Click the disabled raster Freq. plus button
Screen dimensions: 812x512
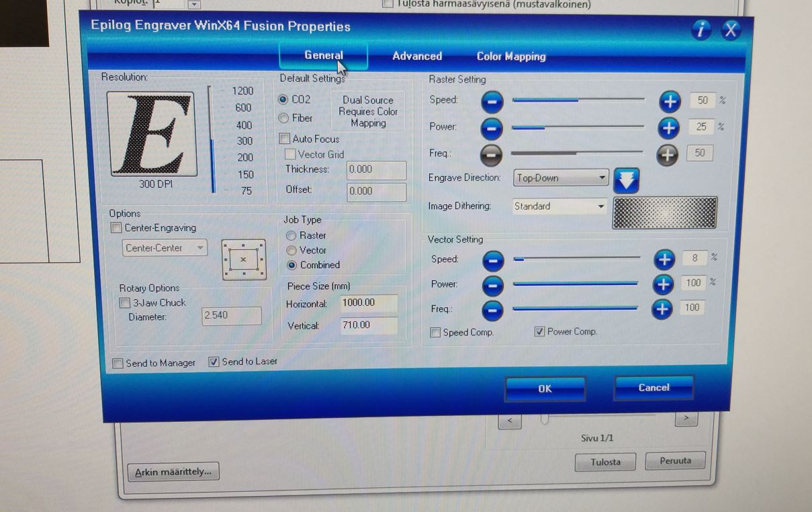point(667,155)
